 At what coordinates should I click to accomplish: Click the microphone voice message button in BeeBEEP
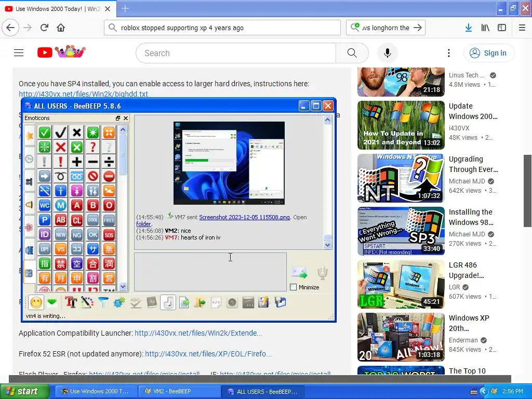click(x=322, y=272)
